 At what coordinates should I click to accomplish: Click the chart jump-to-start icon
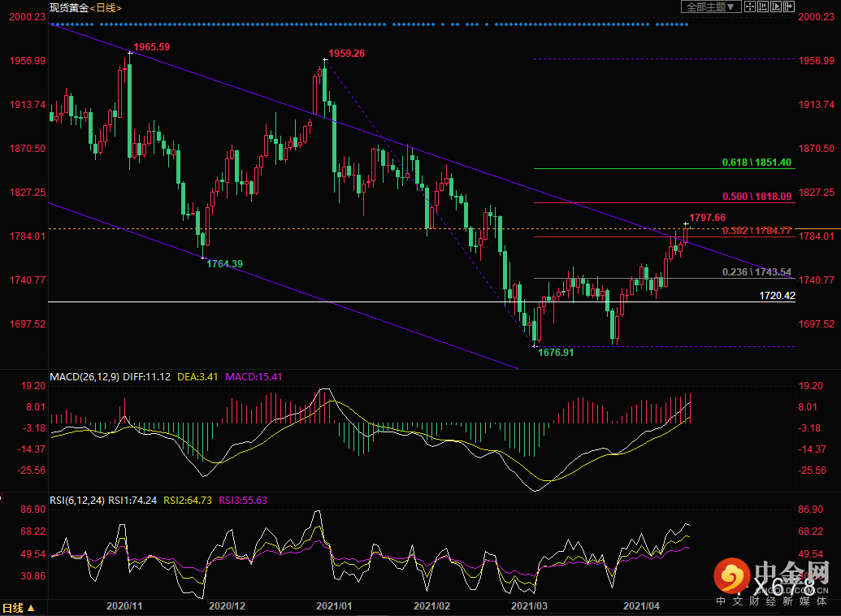point(763,7)
